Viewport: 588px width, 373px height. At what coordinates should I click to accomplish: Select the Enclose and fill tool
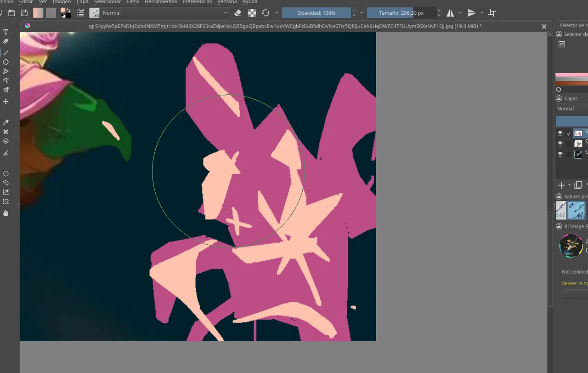(x=6, y=141)
